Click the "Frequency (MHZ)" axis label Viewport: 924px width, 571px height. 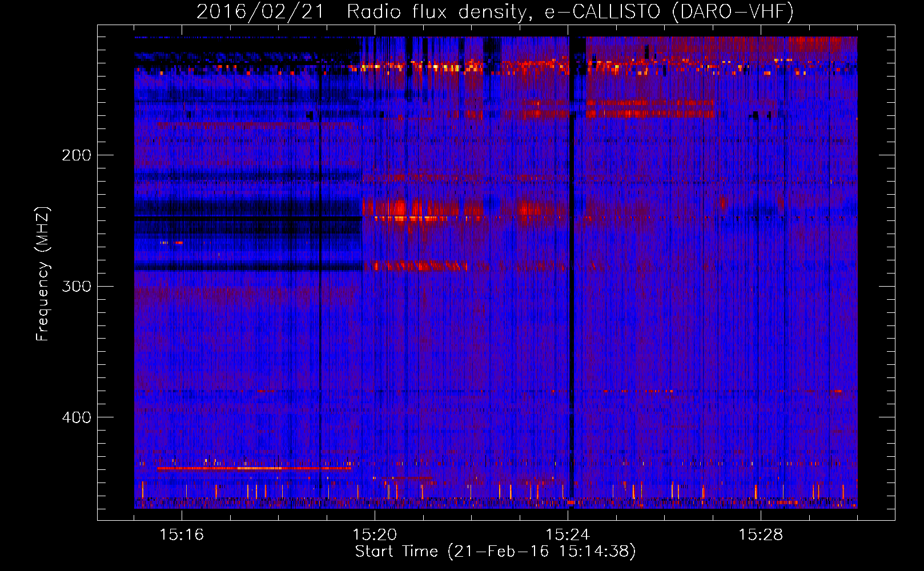[x=43, y=274]
